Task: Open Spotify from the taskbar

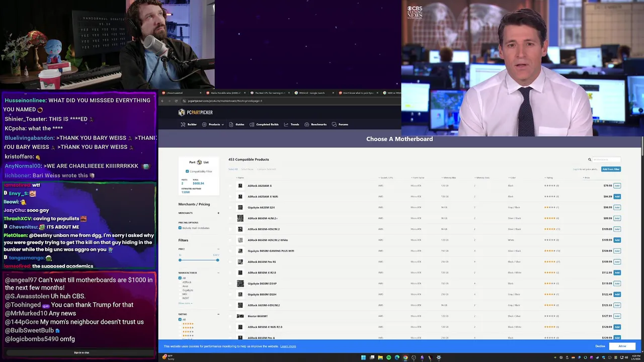Action: (x=388, y=357)
